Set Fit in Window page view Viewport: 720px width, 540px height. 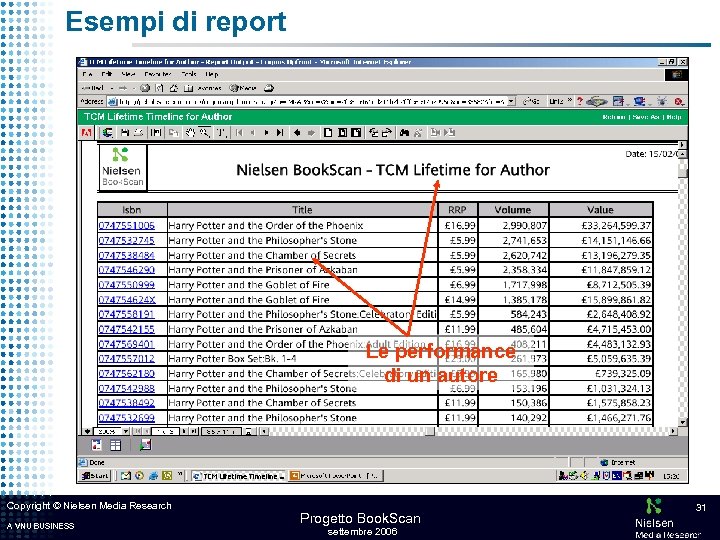pyautogui.click(x=342, y=133)
